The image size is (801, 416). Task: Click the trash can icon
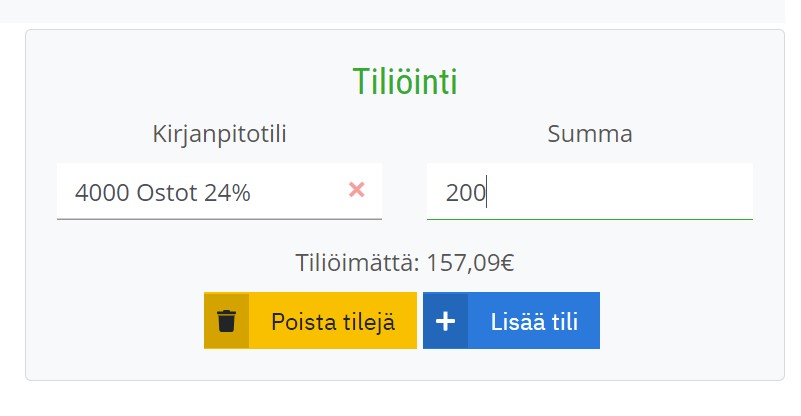point(226,321)
